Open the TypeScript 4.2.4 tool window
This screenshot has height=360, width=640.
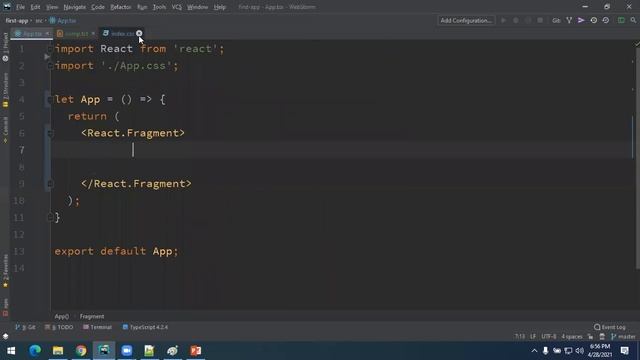(145, 327)
